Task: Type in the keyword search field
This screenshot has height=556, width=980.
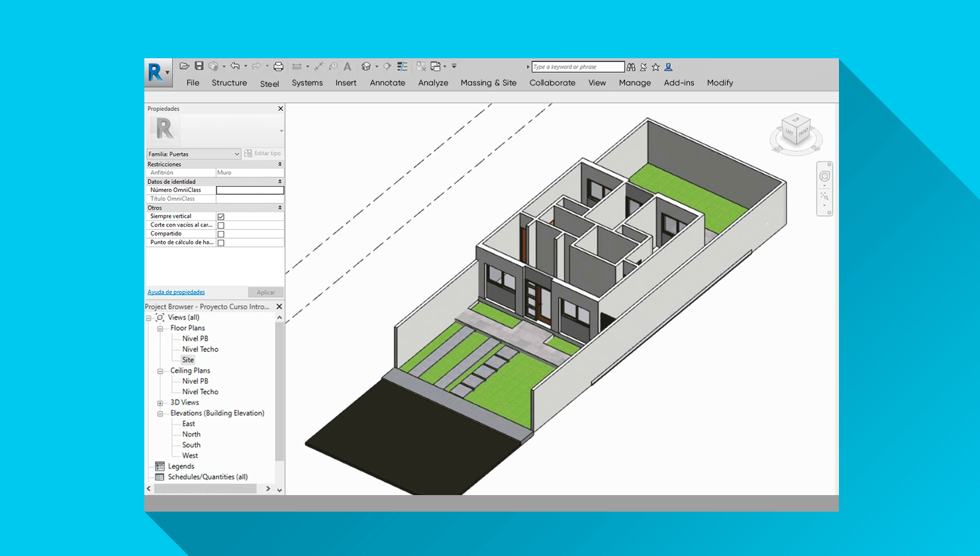Action: pyautogui.click(x=576, y=66)
